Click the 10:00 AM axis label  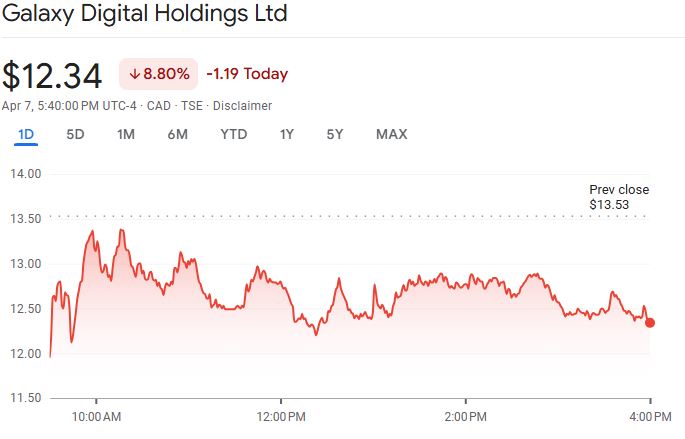[97, 415]
